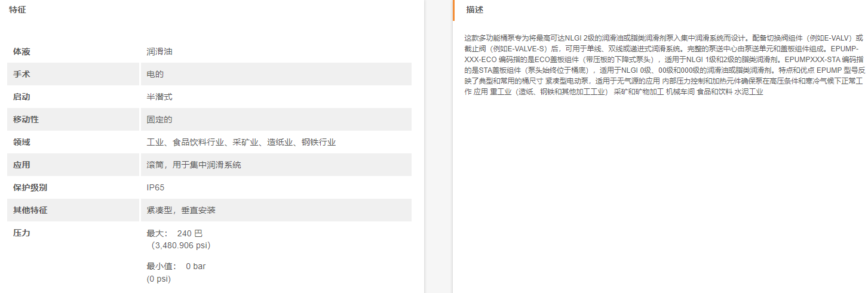Image resolution: width=868 pixels, height=293 pixels.
Task: Click the 应用 row label
Action: click(x=22, y=165)
